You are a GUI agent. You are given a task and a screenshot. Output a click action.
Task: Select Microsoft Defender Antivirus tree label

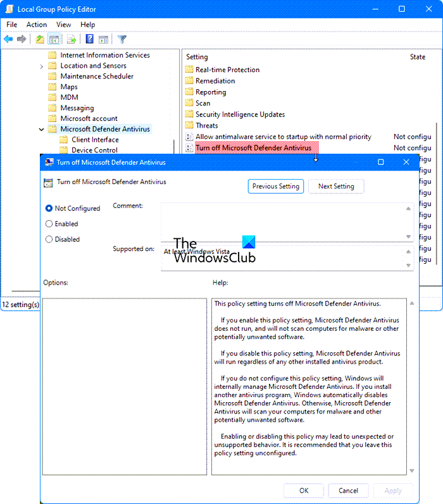click(105, 129)
